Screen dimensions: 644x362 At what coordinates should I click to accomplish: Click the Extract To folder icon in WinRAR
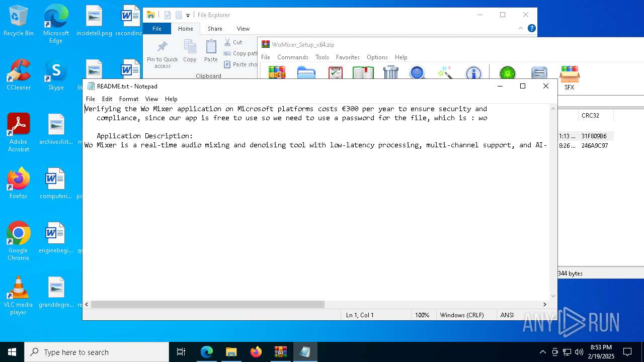click(306, 72)
